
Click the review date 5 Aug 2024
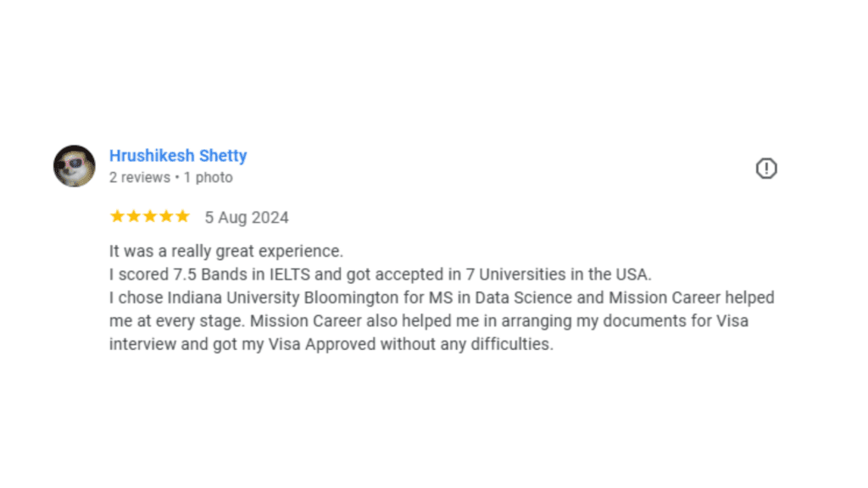246,217
